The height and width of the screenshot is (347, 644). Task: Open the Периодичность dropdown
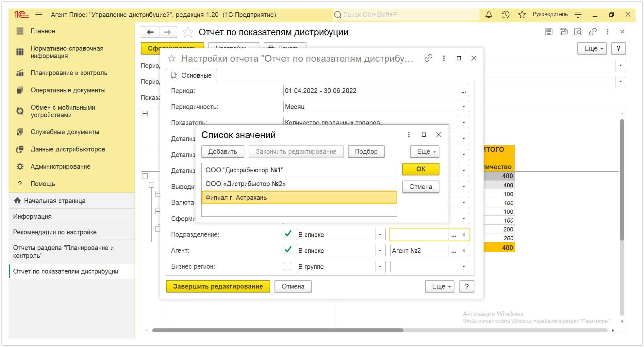(464, 106)
